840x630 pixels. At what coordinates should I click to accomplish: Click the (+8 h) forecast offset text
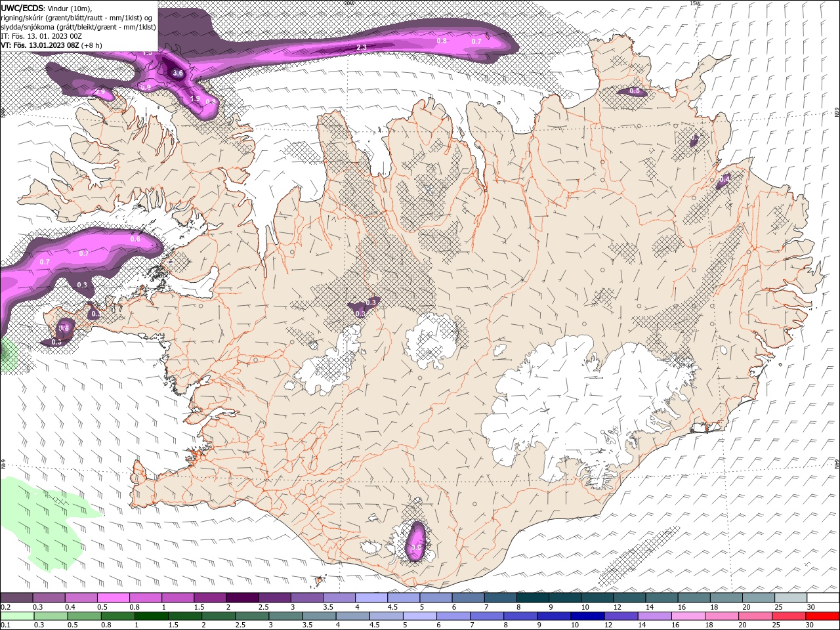pos(91,45)
